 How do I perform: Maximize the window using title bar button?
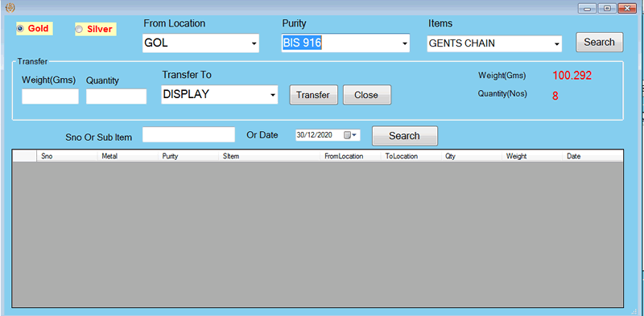(607, 8)
